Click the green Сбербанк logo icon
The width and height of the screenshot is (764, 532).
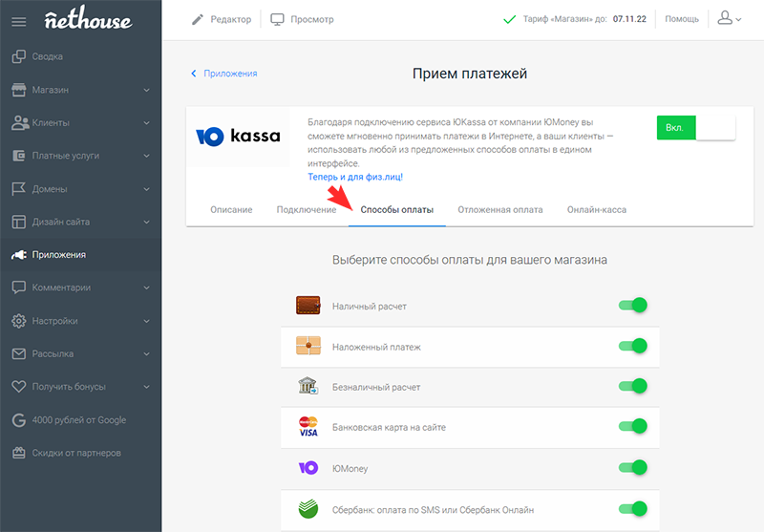308,510
